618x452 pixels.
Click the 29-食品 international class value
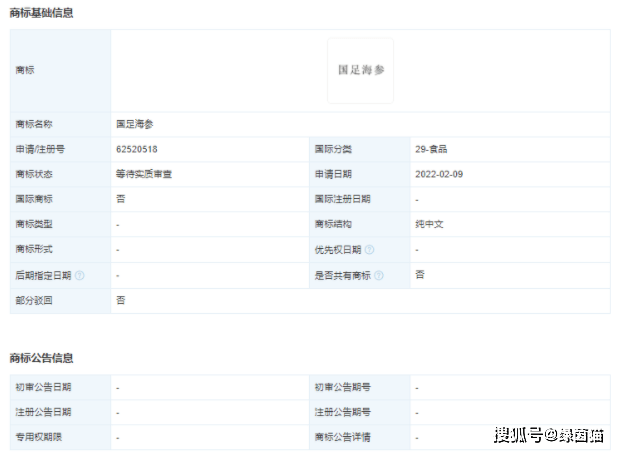click(x=431, y=149)
